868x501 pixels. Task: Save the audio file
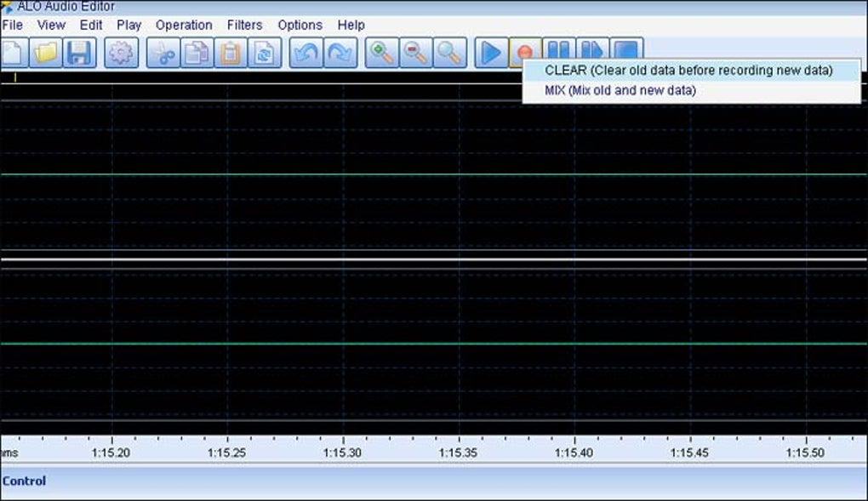click(78, 53)
